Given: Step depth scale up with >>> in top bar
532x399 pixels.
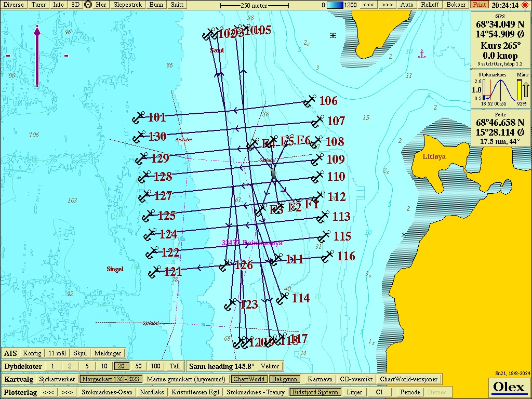Looking at the screenshot, I should (387, 5).
